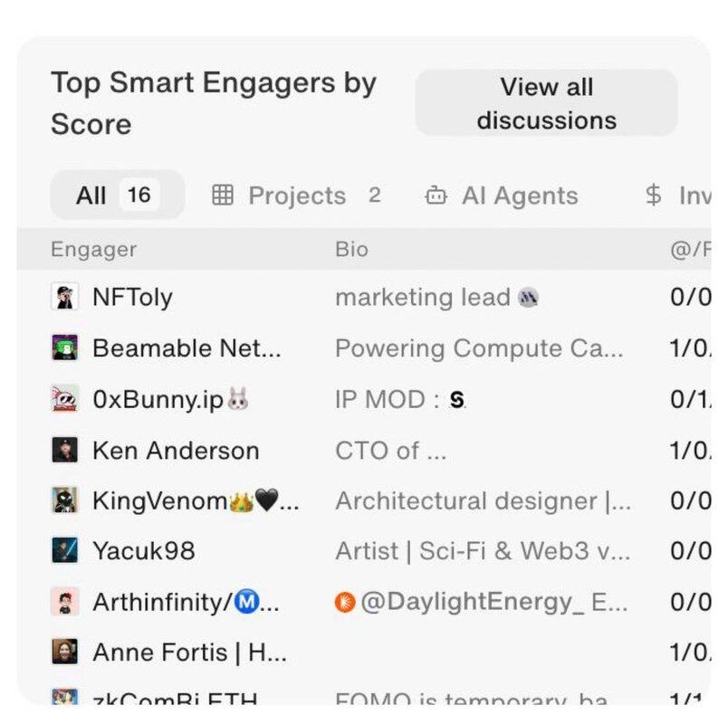Click NFToly's avatar icon
The width and height of the screenshot is (728, 724).
[x=64, y=298]
